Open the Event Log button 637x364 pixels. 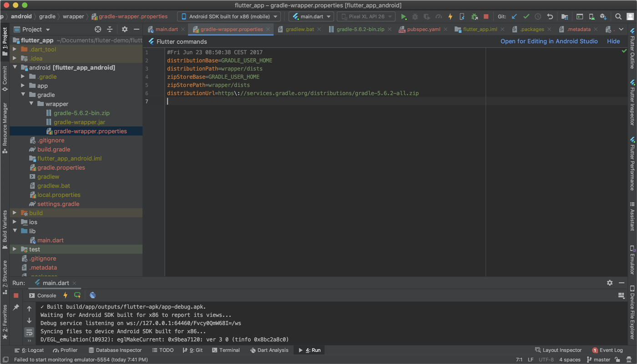pyautogui.click(x=607, y=350)
